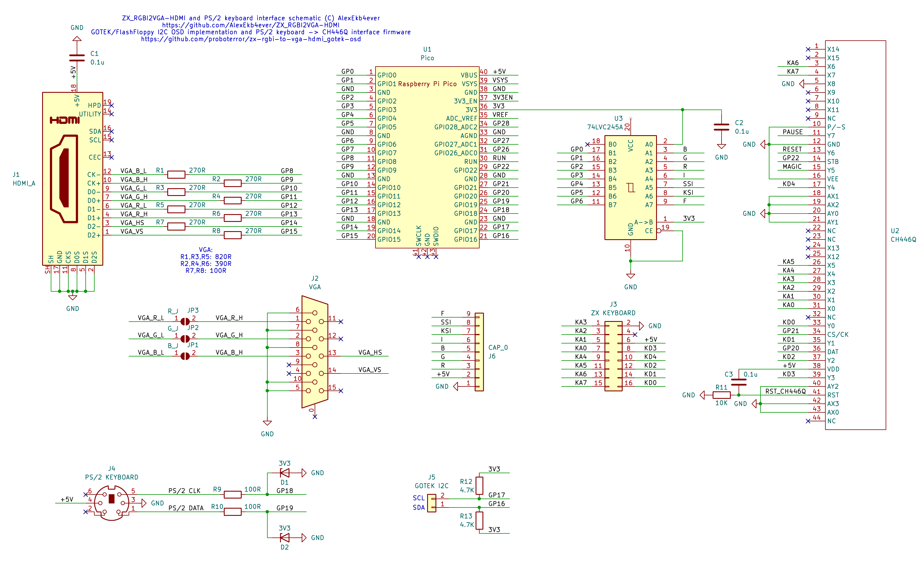This screenshot has height=568, width=924.
Task: Click the "Raspberry Pi Pico" label
Action: tap(427, 84)
